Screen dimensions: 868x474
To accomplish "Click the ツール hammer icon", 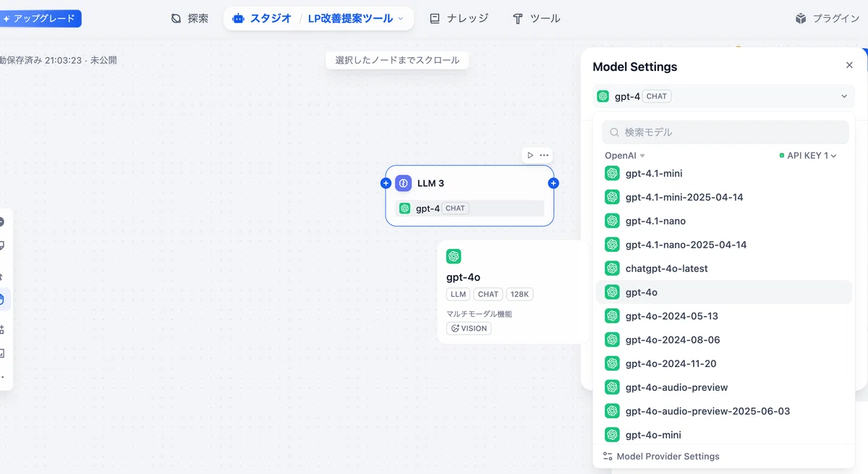I will [x=518, y=19].
